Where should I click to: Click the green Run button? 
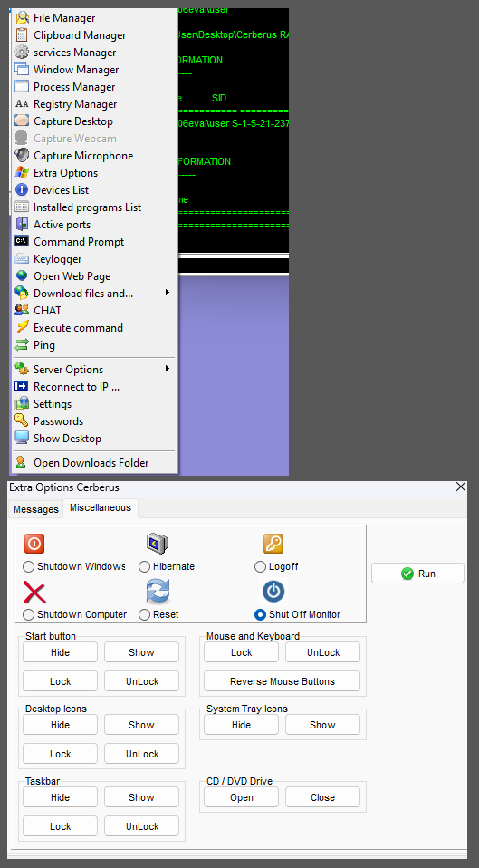417,574
